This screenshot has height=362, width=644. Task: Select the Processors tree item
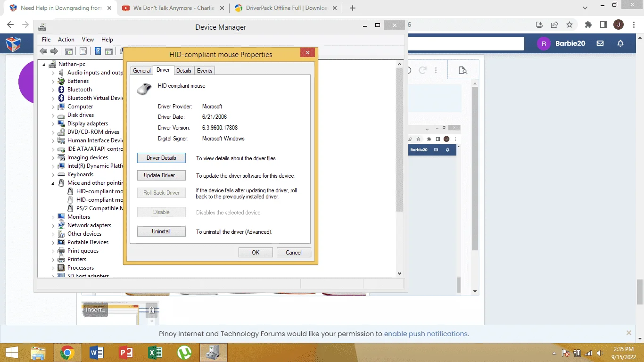point(81,268)
